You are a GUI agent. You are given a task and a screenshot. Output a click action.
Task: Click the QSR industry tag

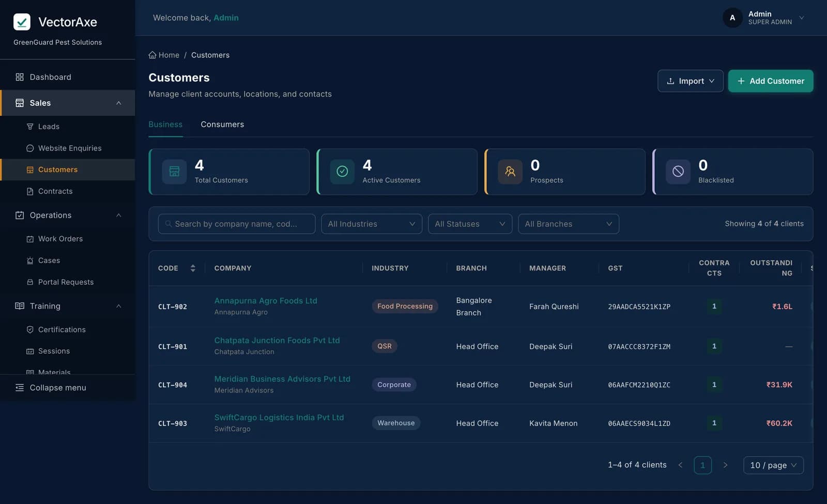tap(385, 346)
